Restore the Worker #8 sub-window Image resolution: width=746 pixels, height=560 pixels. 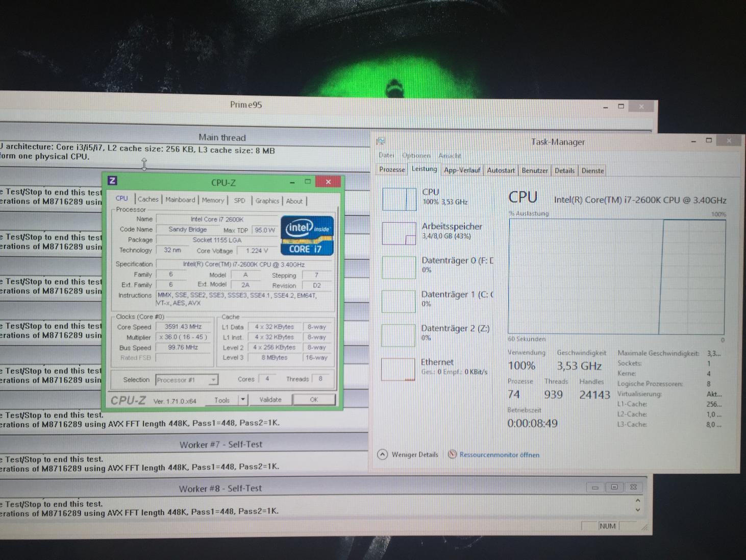pyautogui.click(x=614, y=488)
